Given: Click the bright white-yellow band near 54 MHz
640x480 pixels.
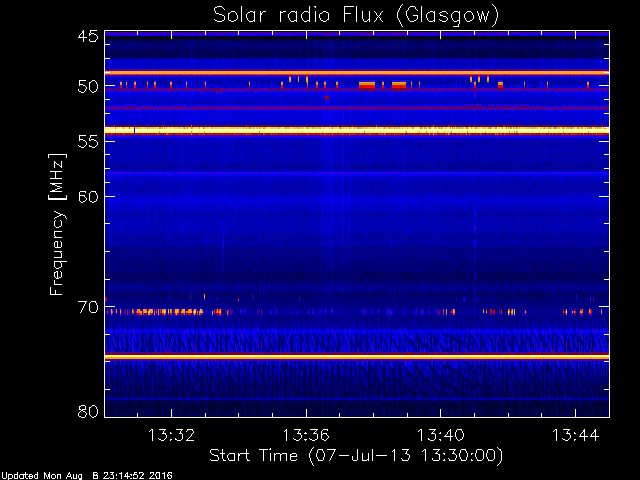Looking at the screenshot, I should [x=357, y=130].
